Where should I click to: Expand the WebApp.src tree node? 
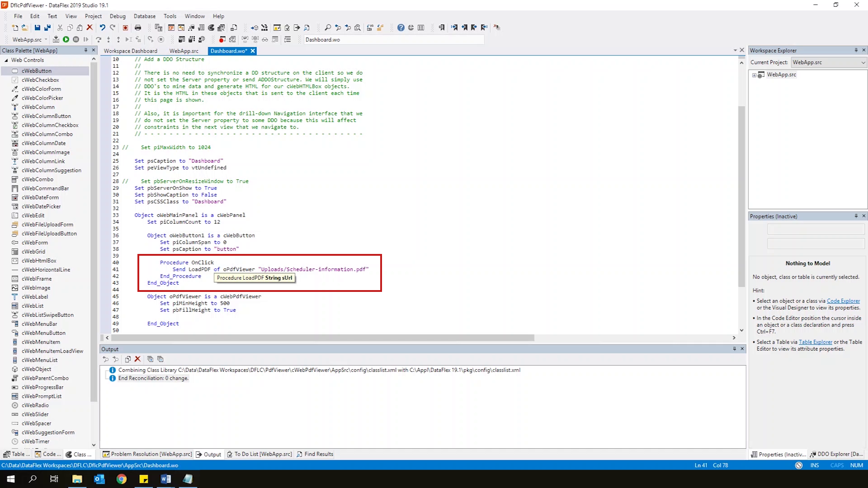(x=754, y=75)
